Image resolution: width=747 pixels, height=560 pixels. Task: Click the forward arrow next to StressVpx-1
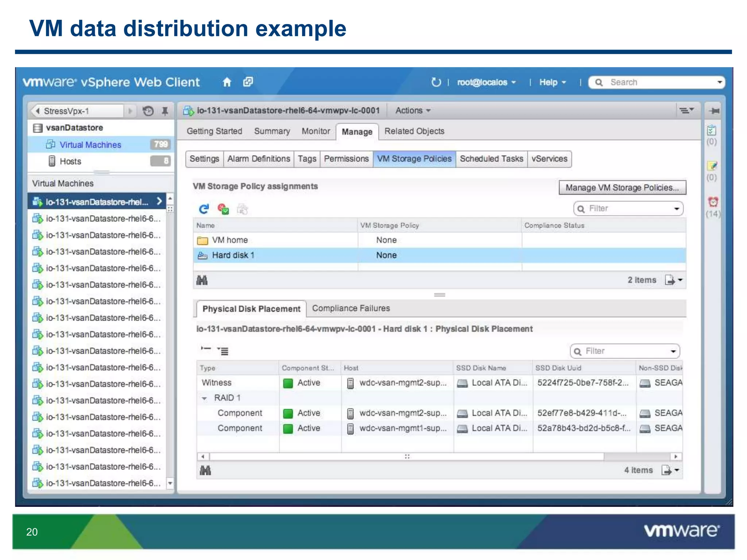click(130, 111)
